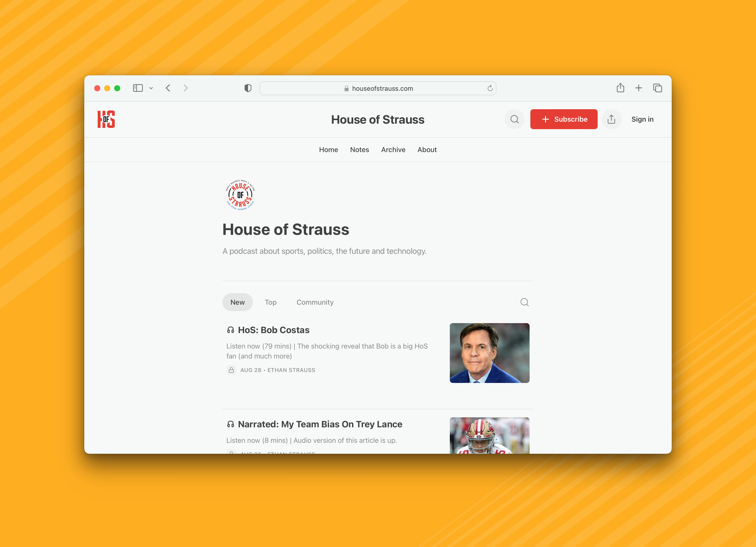Enter full screen with the green button
The width and height of the screenshot is (756, 547).
tap(117, 88)
